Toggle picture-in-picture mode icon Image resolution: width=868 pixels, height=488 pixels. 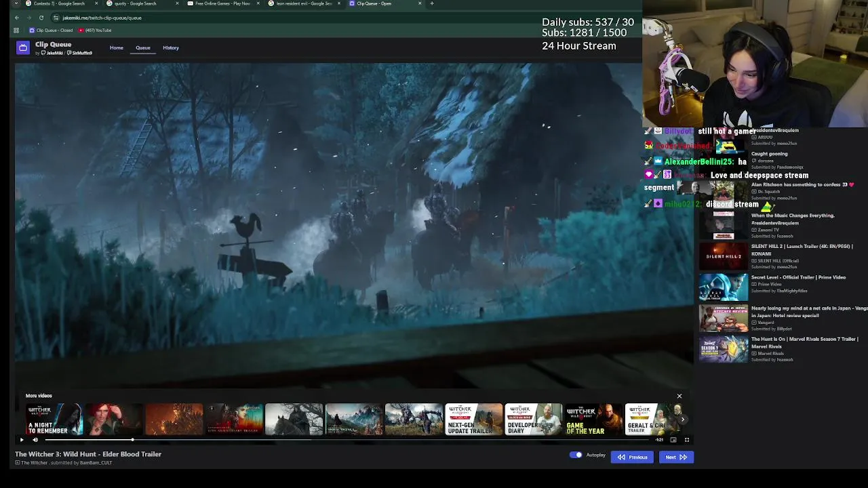pyautogui.click(x=673, y=440)
